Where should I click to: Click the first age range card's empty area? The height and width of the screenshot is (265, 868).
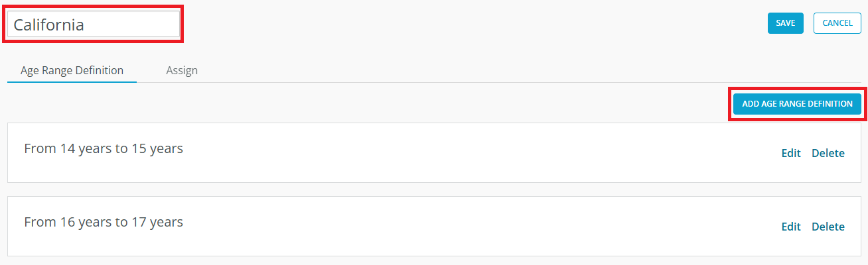465,153
